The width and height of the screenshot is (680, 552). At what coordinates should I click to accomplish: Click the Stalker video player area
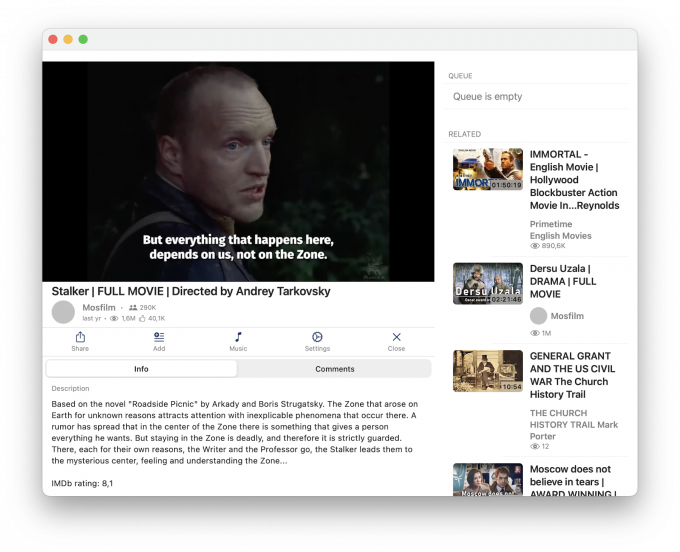[x=238, y=171]
